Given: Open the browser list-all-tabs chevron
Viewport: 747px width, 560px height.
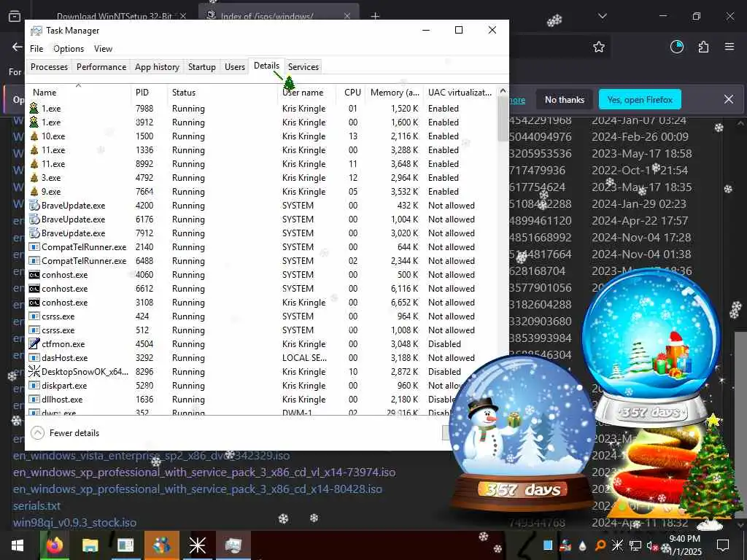Looking at the screenshot, I should (602, 16).
